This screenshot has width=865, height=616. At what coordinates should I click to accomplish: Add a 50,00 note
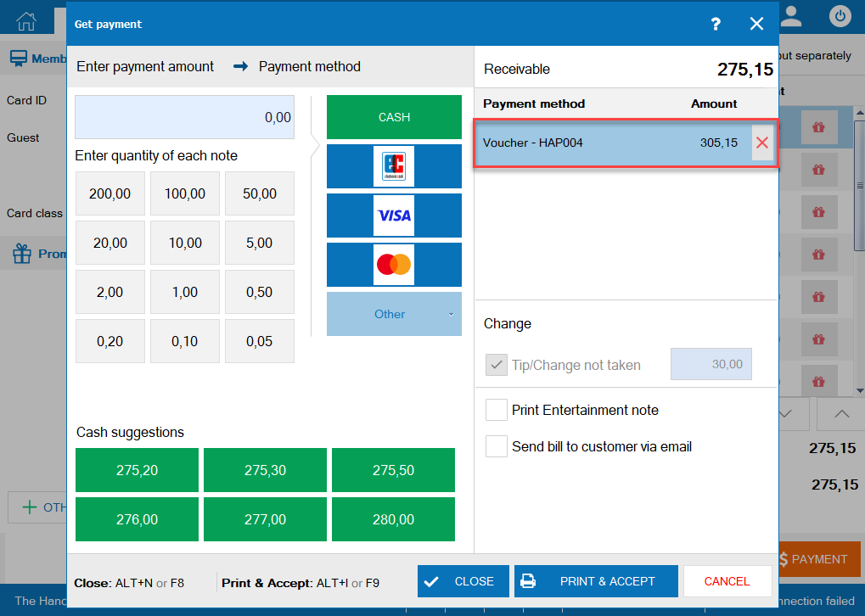(x=260, y=193)
